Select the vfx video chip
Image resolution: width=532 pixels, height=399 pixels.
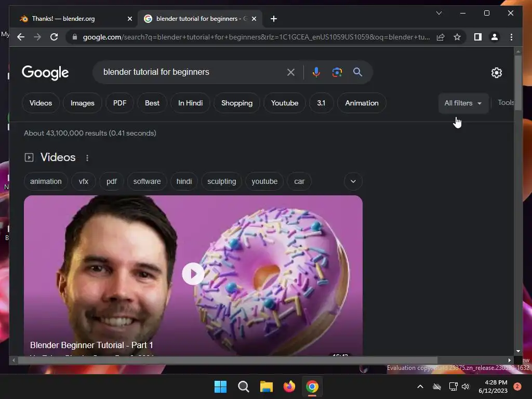pos(84,181)
